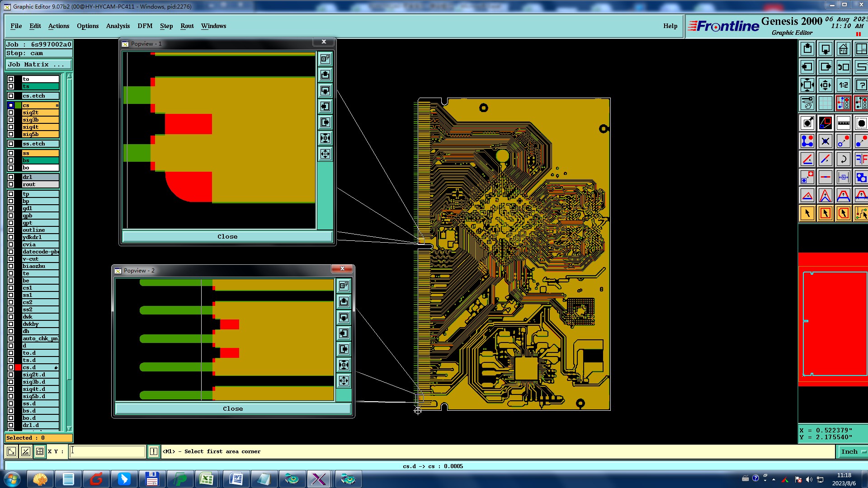
Task: Open the question mark help tool
Action: point(861,85)
